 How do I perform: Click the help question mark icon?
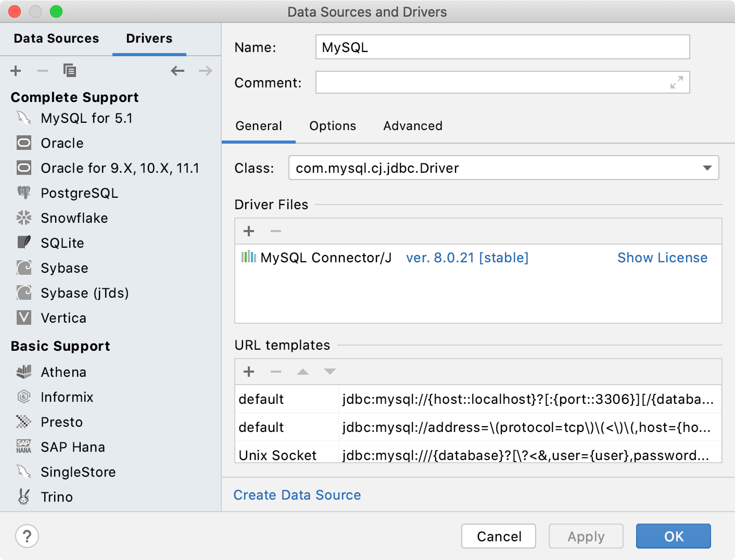[27, 536]
